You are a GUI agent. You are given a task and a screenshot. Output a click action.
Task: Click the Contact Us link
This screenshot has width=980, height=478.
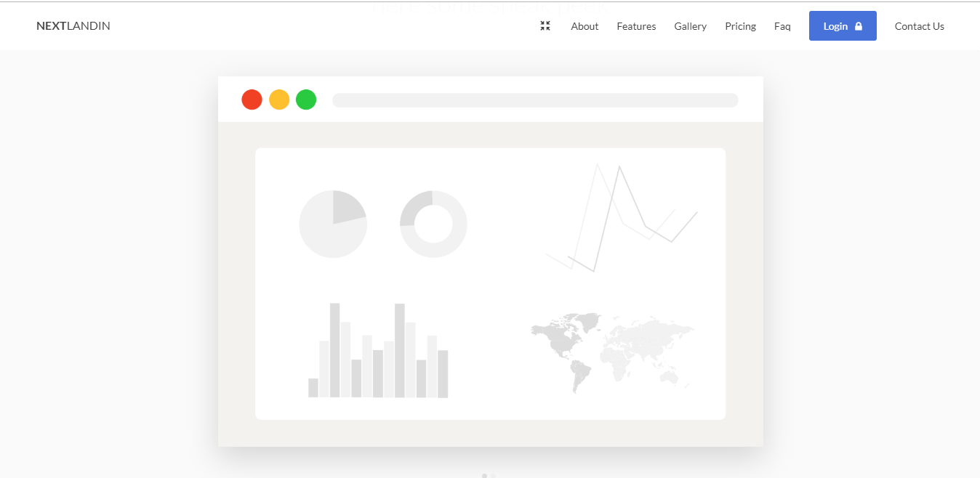click(x=919, y=26)
